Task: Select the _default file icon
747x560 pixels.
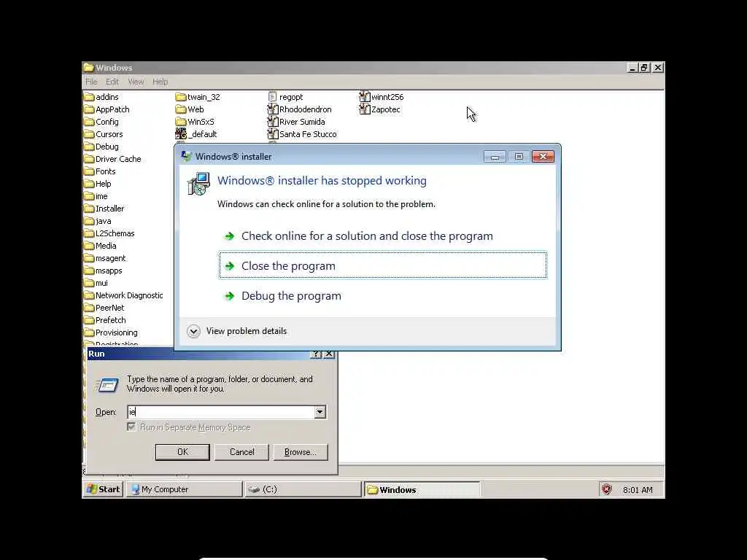Action: (181, 134)
